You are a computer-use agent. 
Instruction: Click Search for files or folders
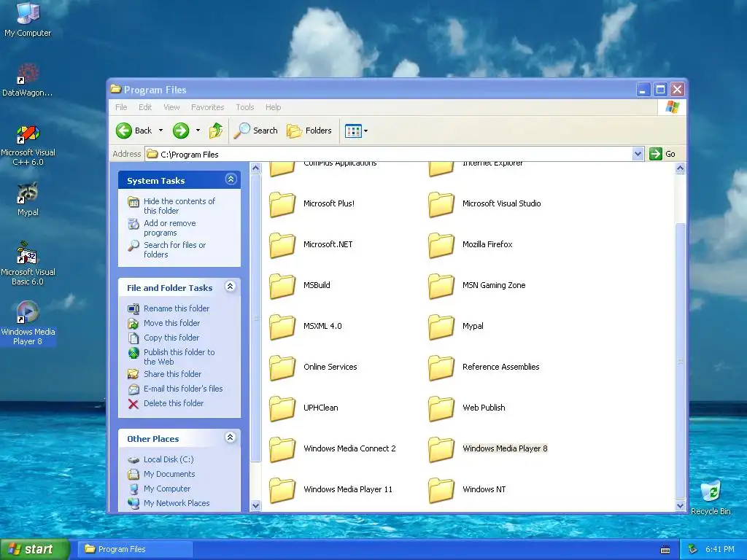(x=175, y=249)
